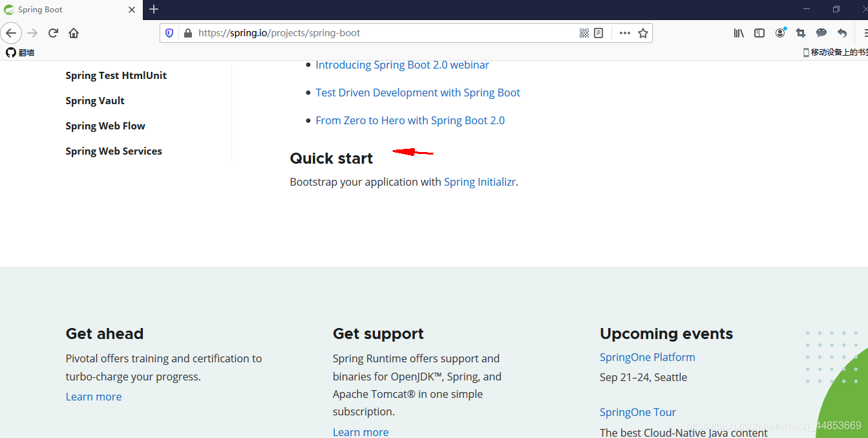Screen dimensions: 868x438
Task: Show site security padlock details
Action: [x=187, y=33]
